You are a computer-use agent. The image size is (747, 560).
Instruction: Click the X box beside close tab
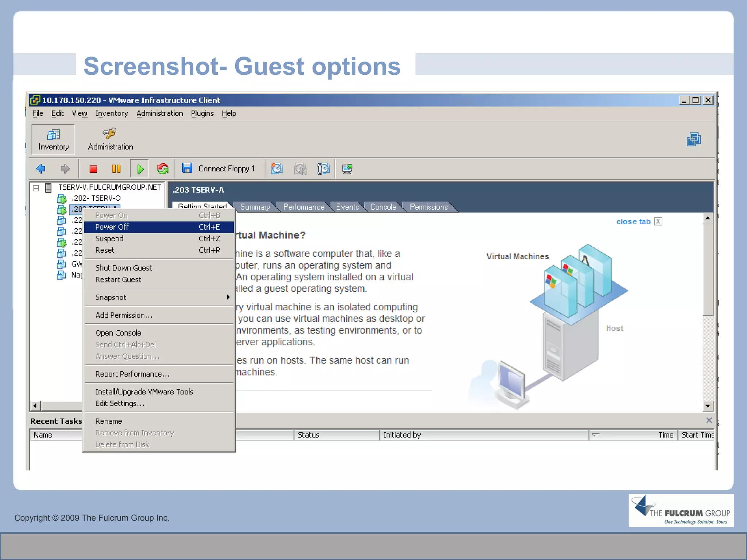(x=658, y=222)
